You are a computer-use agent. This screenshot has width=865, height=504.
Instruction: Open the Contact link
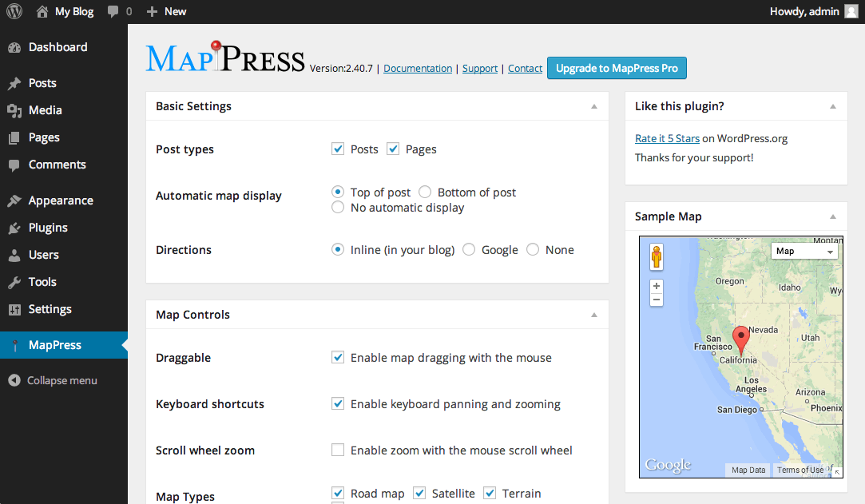point(526,69)
